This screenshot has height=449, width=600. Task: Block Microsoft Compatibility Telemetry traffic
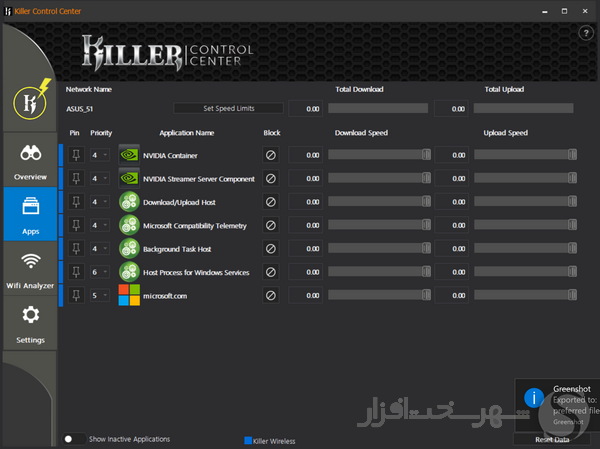click(x=271, y=225)
